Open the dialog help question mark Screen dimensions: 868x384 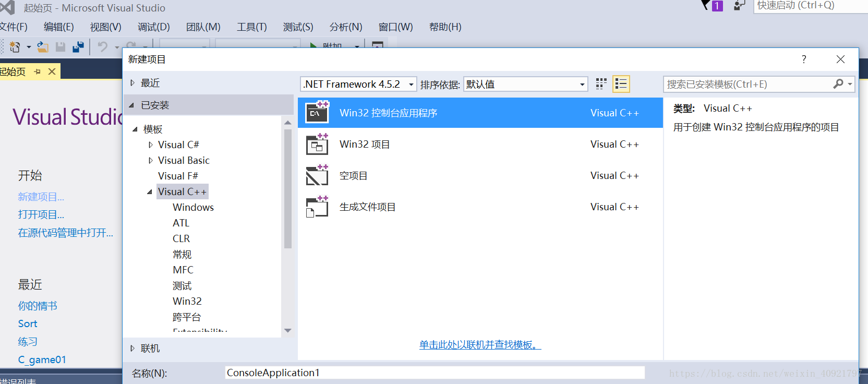[x=804, y=59]
